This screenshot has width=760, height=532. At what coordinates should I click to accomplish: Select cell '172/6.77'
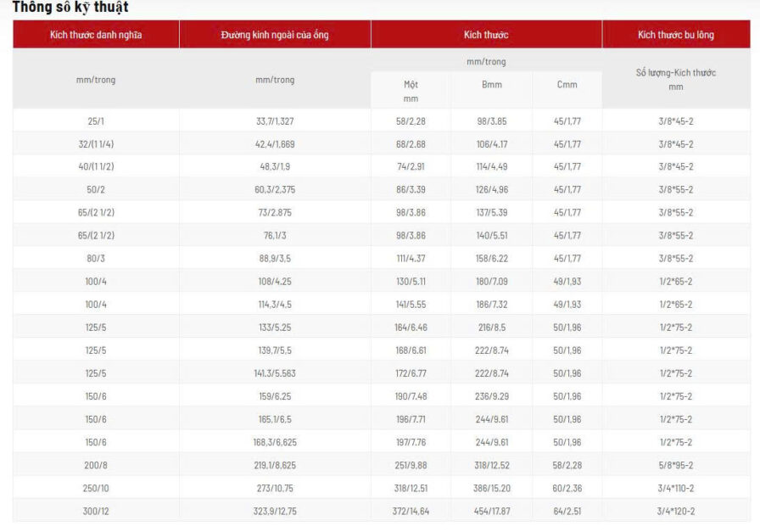(411, 373)
